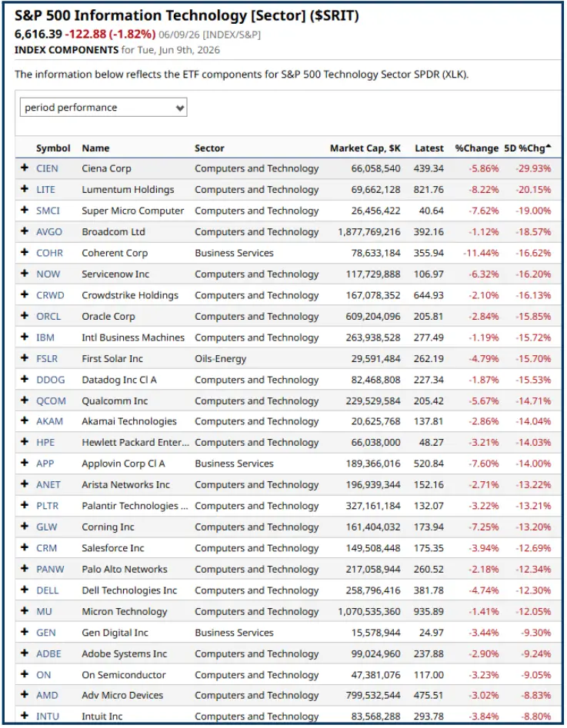Screen dimensions: 567x728
Task: Expand the AKAM row plus icon
Action: [x=25, y=421]
